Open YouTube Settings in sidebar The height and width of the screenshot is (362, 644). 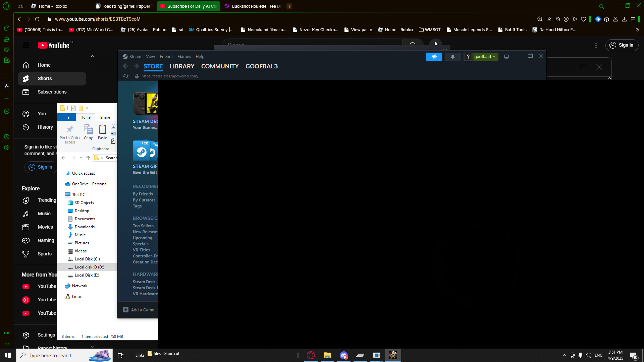(x=38, y=335)
